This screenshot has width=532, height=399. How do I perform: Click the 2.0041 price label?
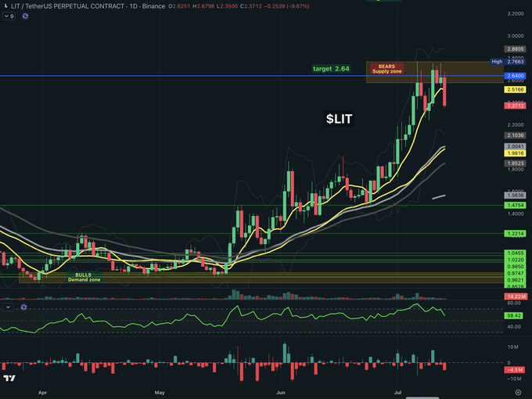click(515, 146)
